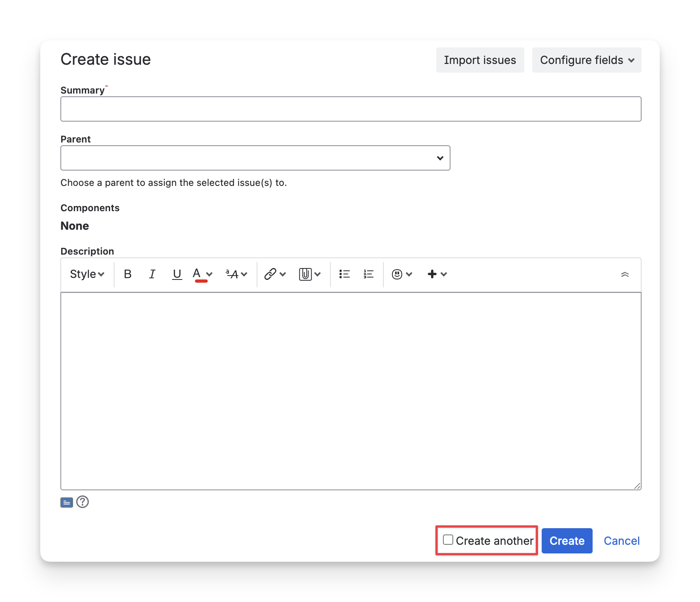Screen dimensions: 700x602
Task: Cancel the issue creation
Action: [621, 541]
